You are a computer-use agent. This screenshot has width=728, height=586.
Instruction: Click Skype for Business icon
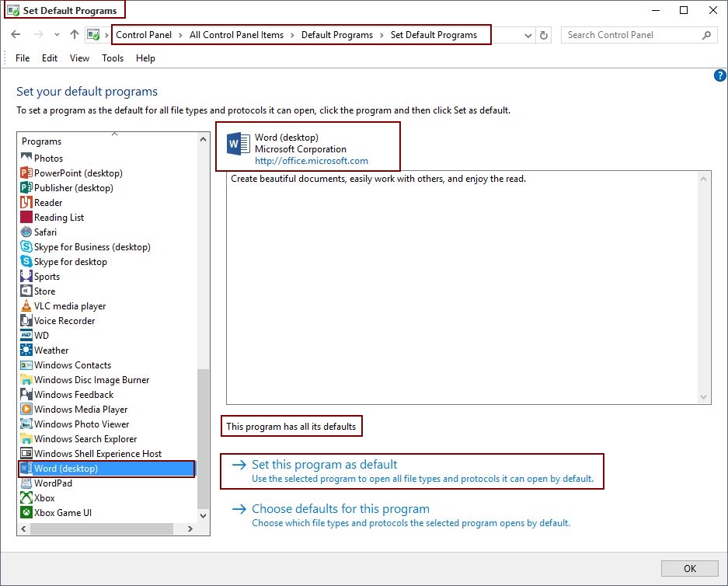coord(26,246)
